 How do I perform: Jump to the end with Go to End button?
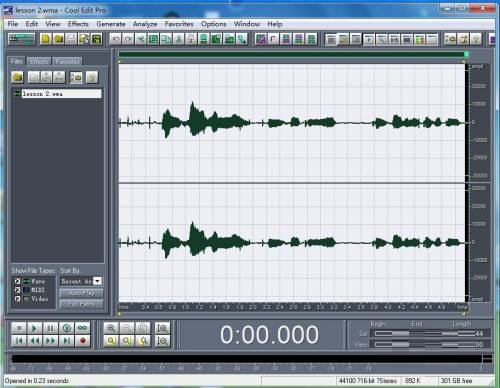[66, 341]
